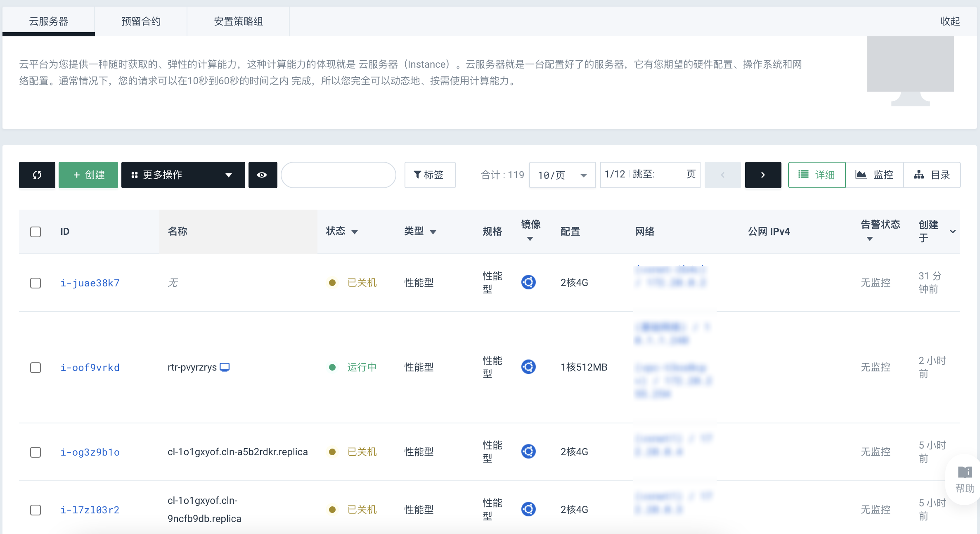Open the tag filter button 标签
980x534 pixels.
pos(430,175)
